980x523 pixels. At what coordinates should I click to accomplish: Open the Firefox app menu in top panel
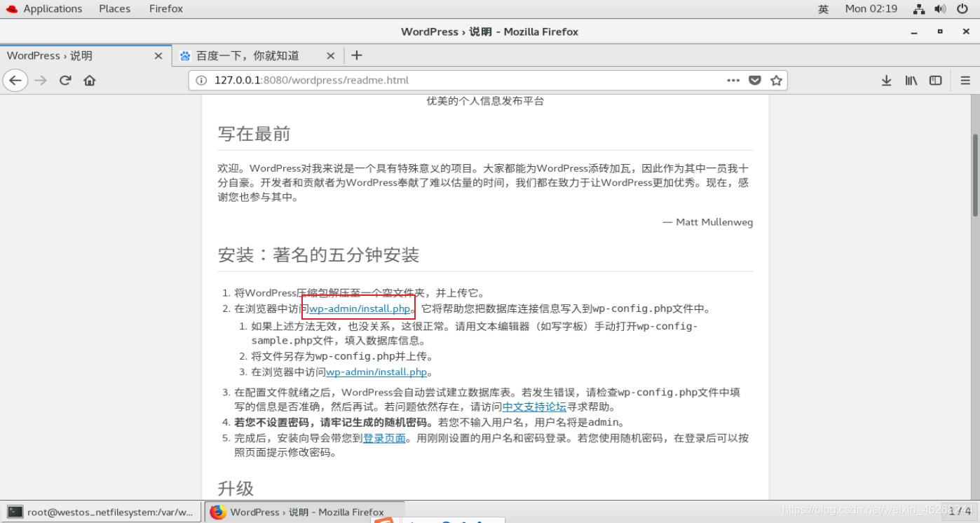(x=166, y=9)
